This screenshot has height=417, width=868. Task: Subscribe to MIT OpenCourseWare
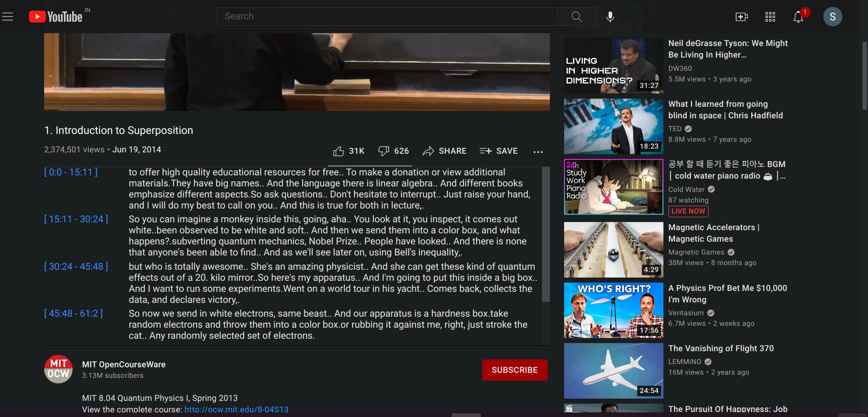click(x=515, y=370)
